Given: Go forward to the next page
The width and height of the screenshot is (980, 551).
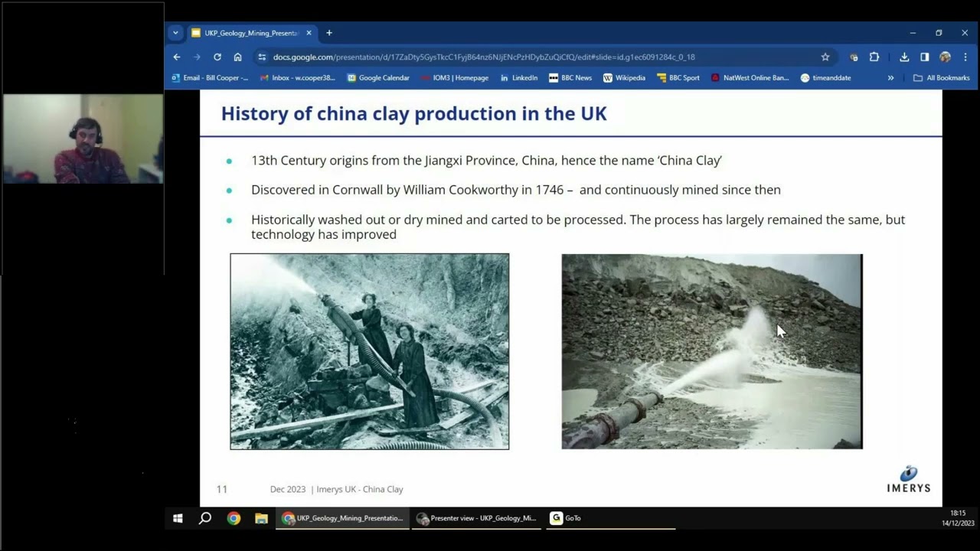Looking at the screenshot, I should (x=197, y=57).
